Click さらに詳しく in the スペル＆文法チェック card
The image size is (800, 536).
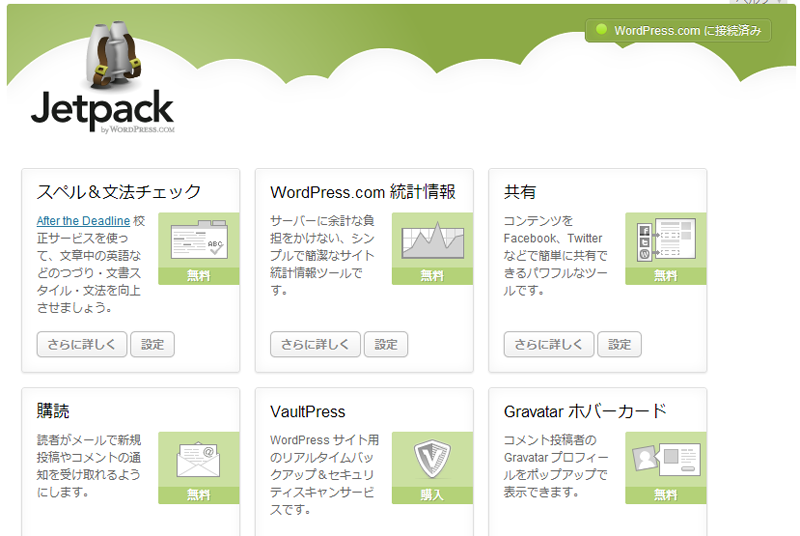[x=82, y=344]
